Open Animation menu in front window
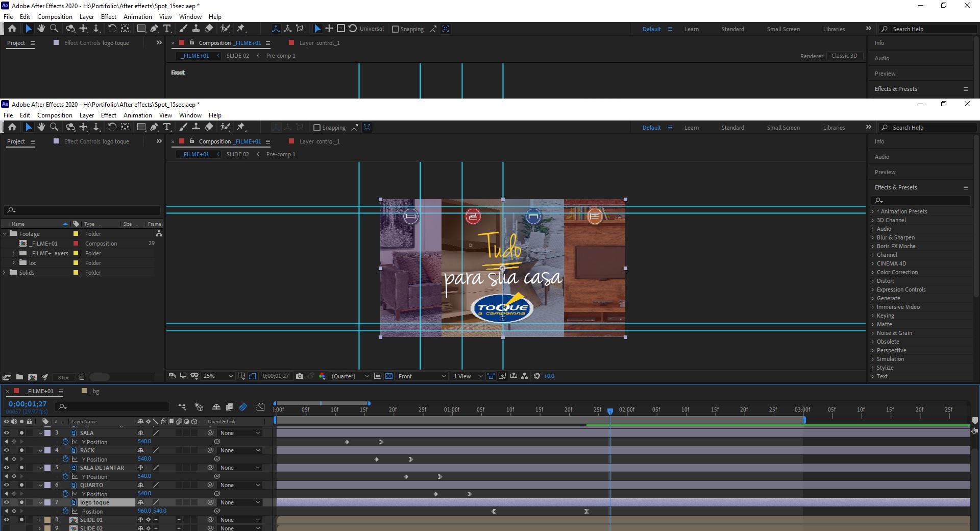 coord(137,115)
